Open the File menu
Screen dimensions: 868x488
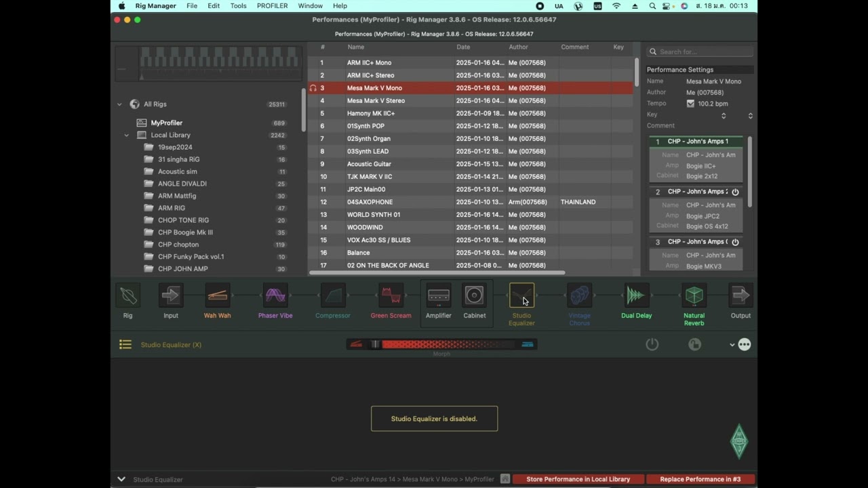coord(192,6)
